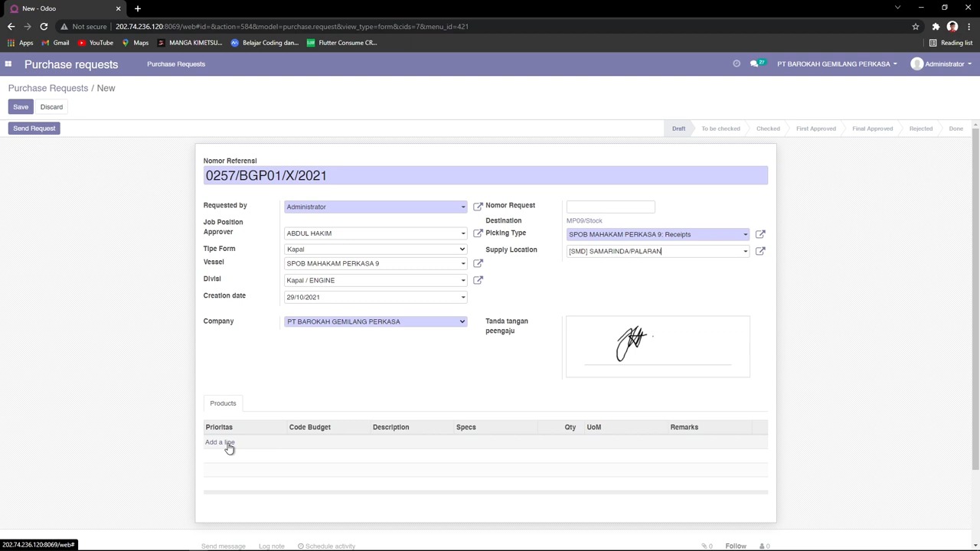Open the YouTube bookmark
980x551 pixels.
click(96, 43)
